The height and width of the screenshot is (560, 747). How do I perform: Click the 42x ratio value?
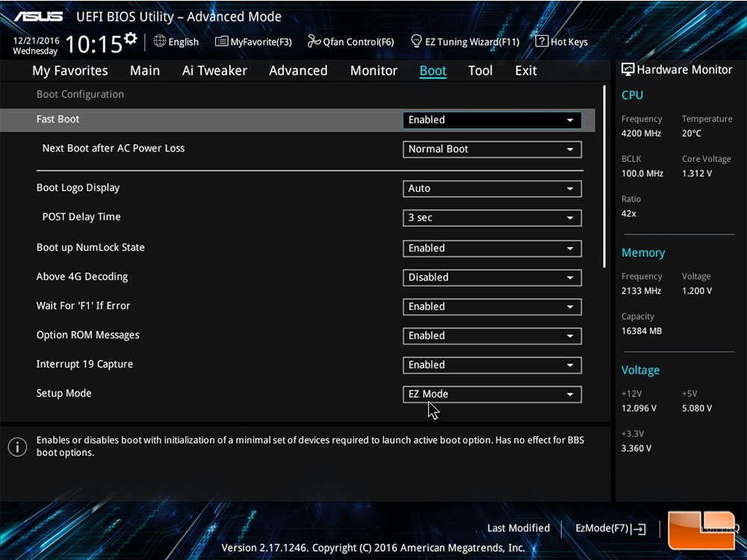pos(628,214)
